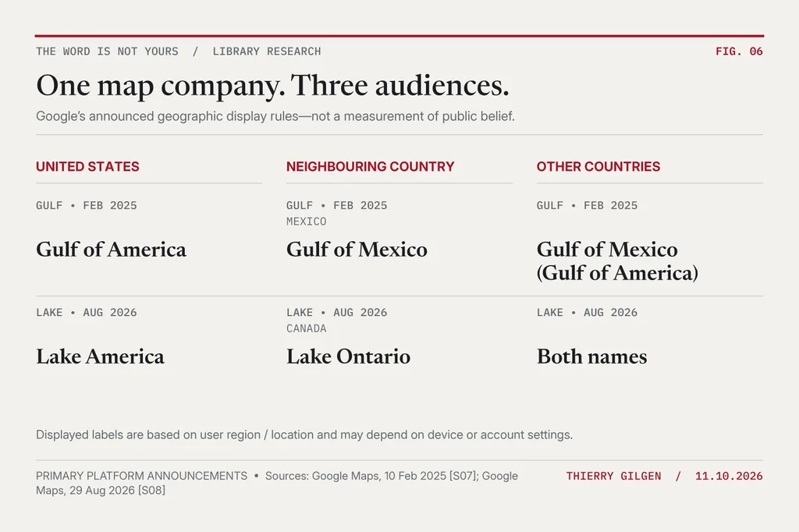Select the 'Gulf of Mexico' neighbouring country entry
This screenshot has width=799, height=532.
click(x=357, y=250)
